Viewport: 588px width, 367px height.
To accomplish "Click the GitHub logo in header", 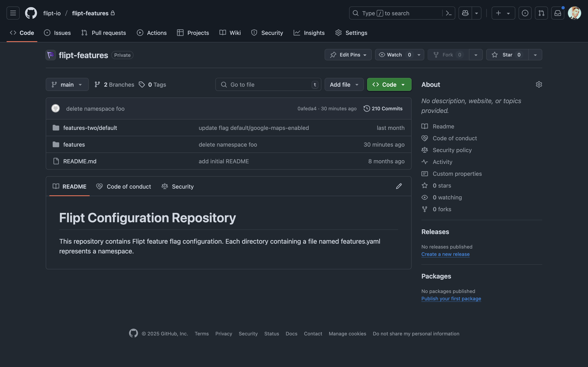I will pyautogui.click(x=31, y=13).
